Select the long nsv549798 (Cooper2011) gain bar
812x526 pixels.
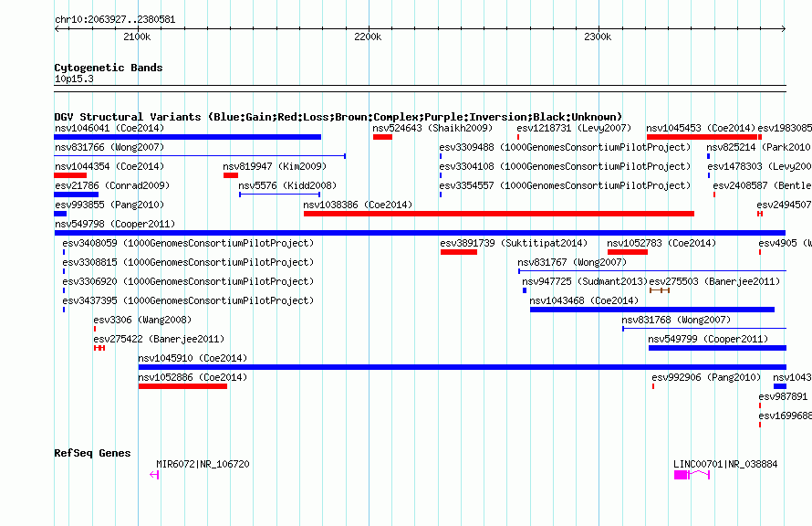420,233
